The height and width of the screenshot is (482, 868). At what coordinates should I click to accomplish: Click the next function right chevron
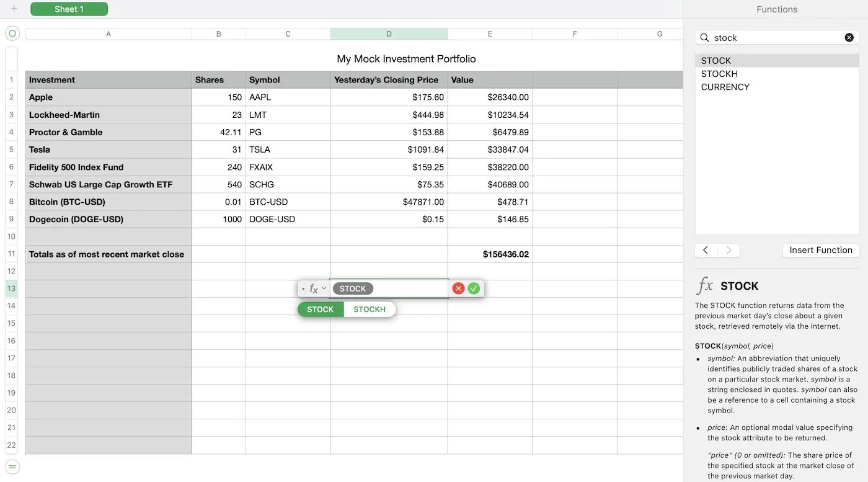point(729,250)
